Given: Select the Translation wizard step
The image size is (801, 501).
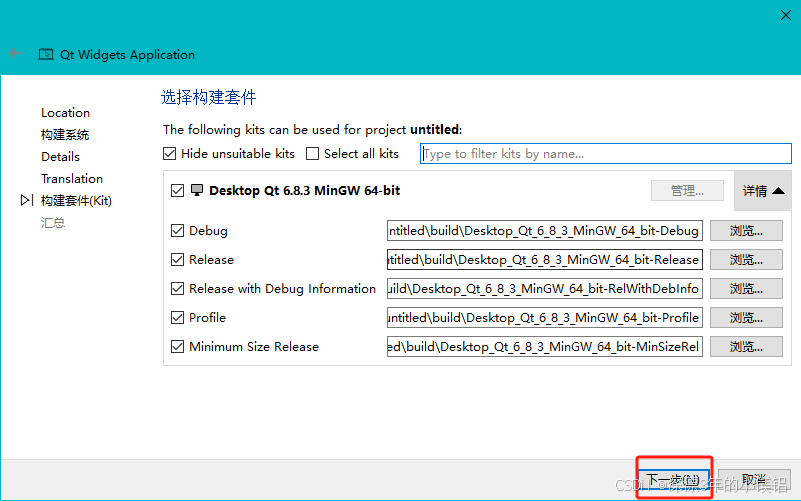Looking at the screenshot, I should [x=72, y=179].
